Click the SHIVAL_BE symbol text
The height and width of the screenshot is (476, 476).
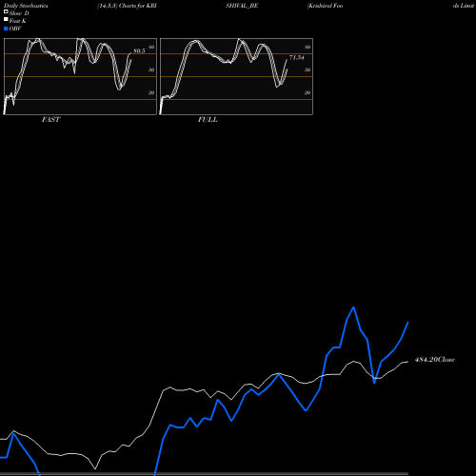coord(242,6)
